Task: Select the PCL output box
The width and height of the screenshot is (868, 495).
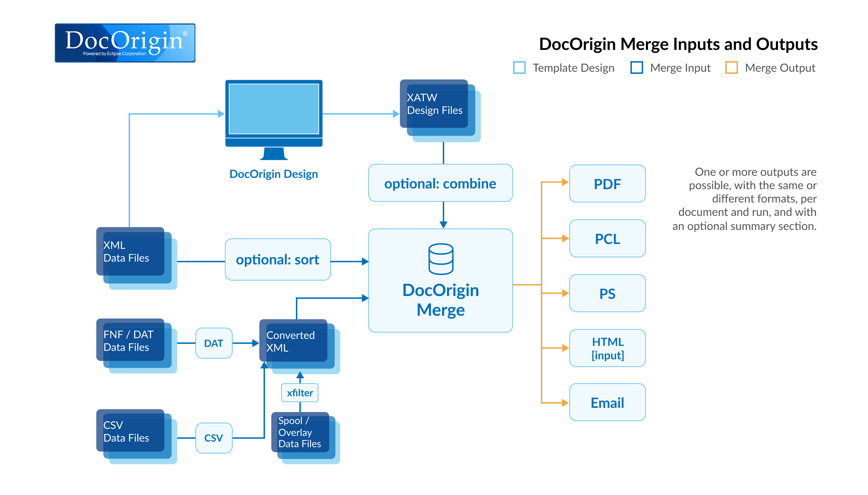Action: point(607,239)
